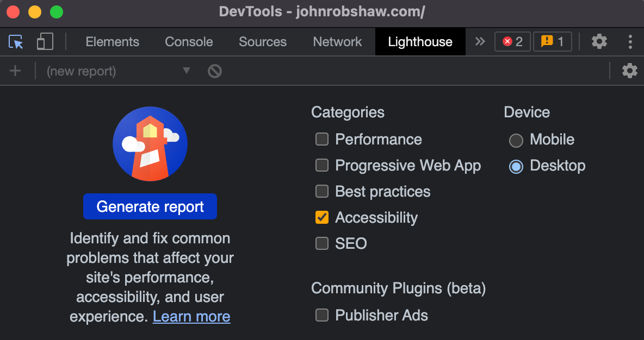644x340 pixels.
Task: Enable the Performance category checkbox
Action: pos(322,140)
